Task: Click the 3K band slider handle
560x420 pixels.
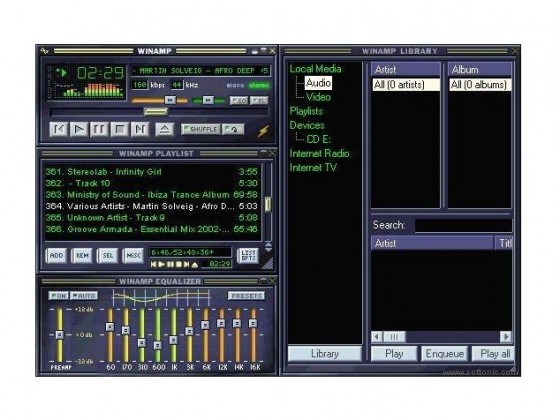Action: click(x=189, y=331)
